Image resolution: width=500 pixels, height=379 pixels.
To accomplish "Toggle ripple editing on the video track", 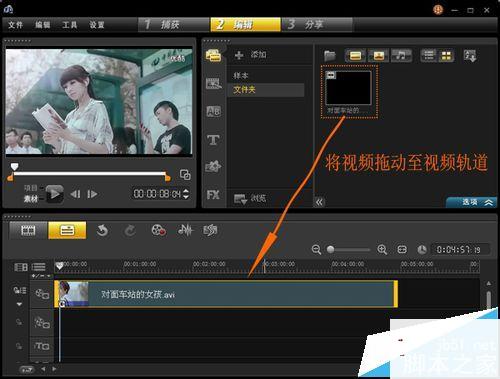I will click(20, 290).
